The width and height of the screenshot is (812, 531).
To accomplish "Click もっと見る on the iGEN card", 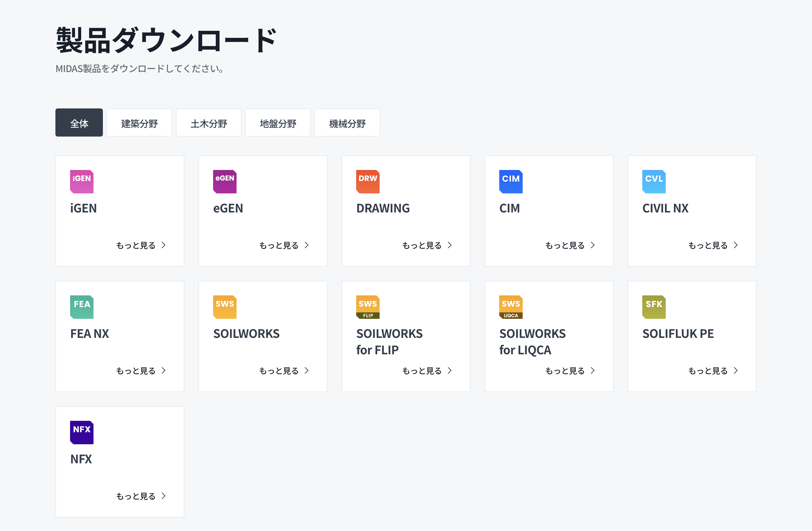I will pos(141,245).
